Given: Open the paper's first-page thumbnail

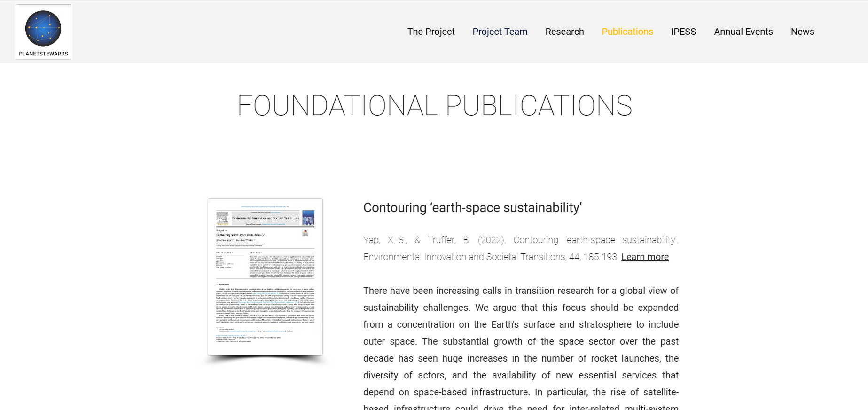Looking at the screenshot, I should (265, 277).
